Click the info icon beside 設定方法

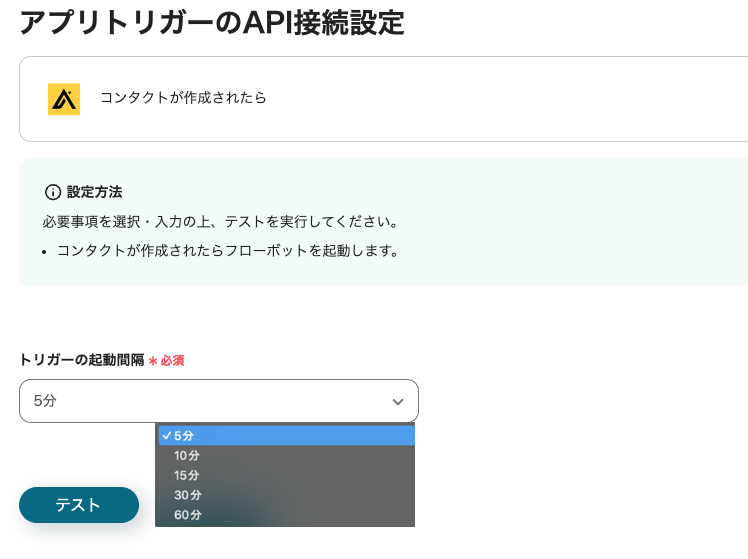pos(53,192)
